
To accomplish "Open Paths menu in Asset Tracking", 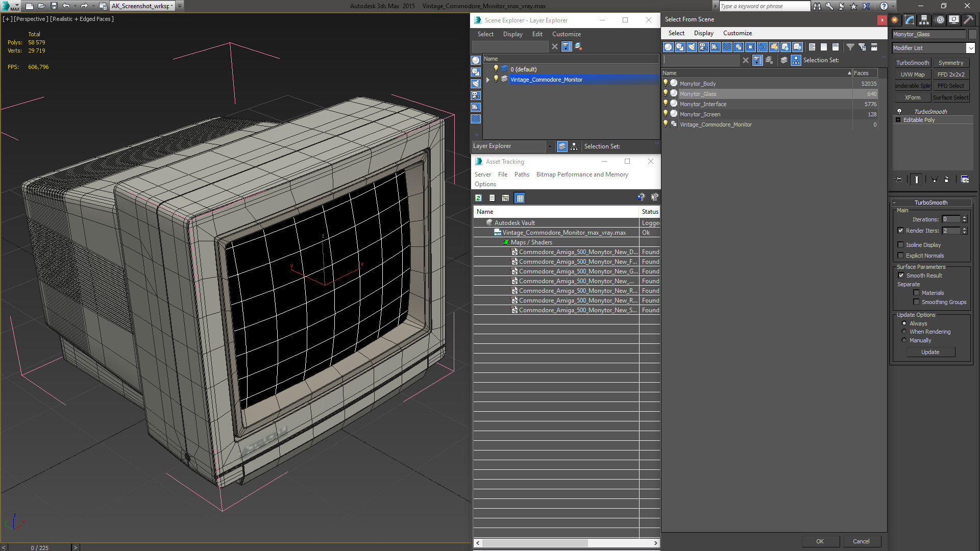I will coord(522,174).
